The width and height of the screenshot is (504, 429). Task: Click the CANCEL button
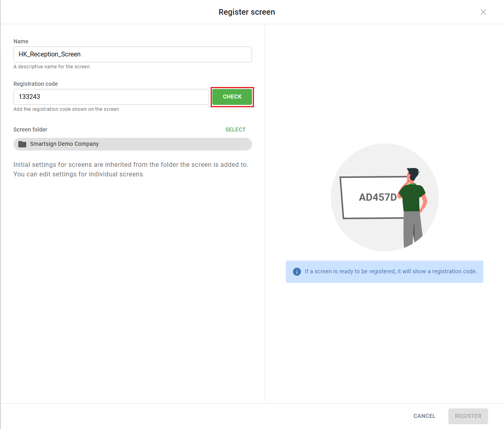click(425, 416)
